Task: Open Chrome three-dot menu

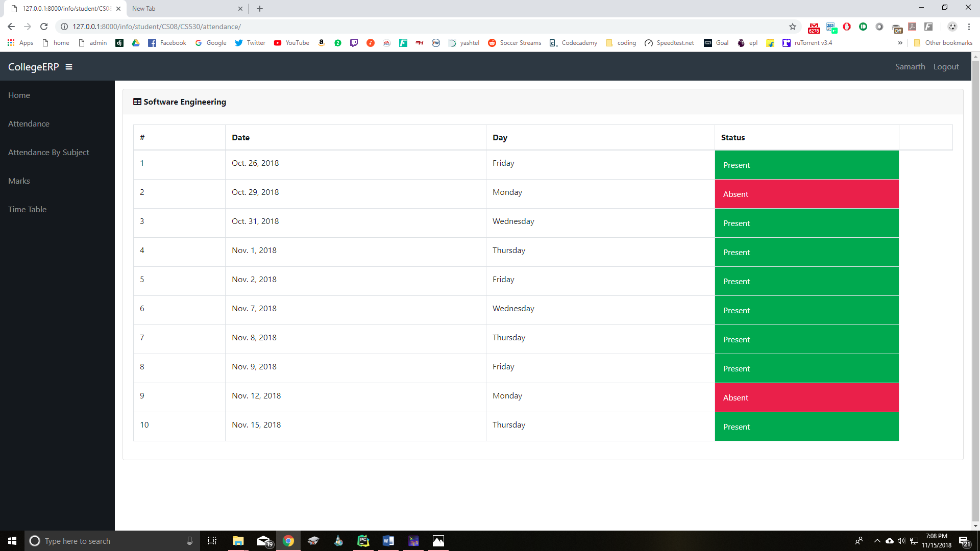Action: (969, 27)
